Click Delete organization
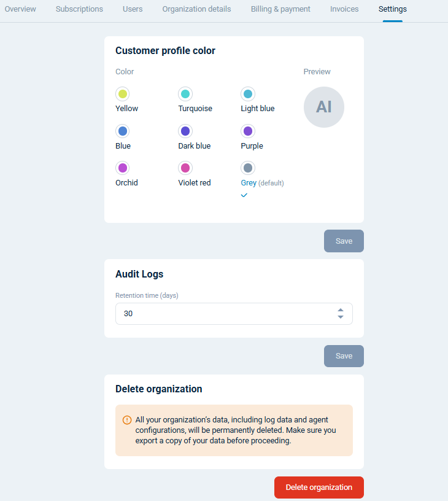The height and width of the screenshot is (501, 448). point(319,487)
